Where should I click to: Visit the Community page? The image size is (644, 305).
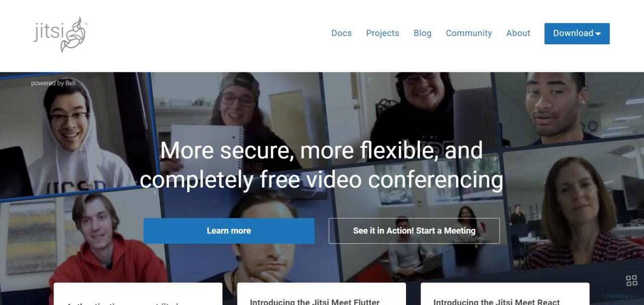[468, 33]
